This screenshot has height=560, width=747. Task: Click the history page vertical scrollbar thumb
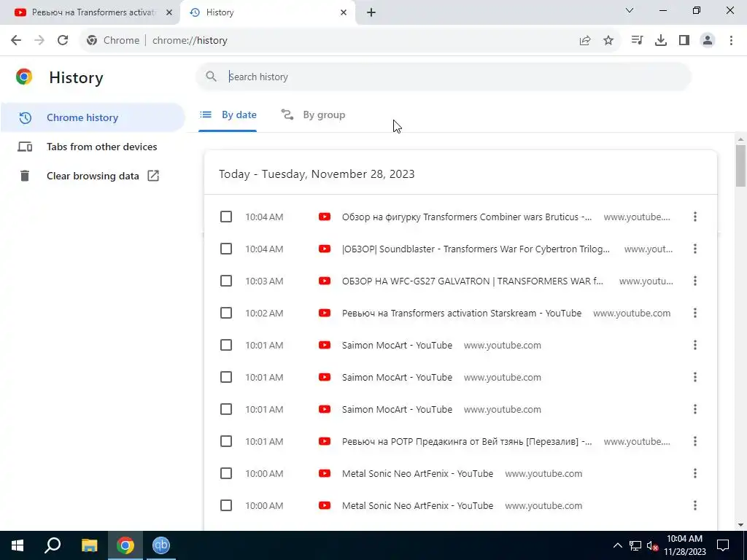(740, 166)
